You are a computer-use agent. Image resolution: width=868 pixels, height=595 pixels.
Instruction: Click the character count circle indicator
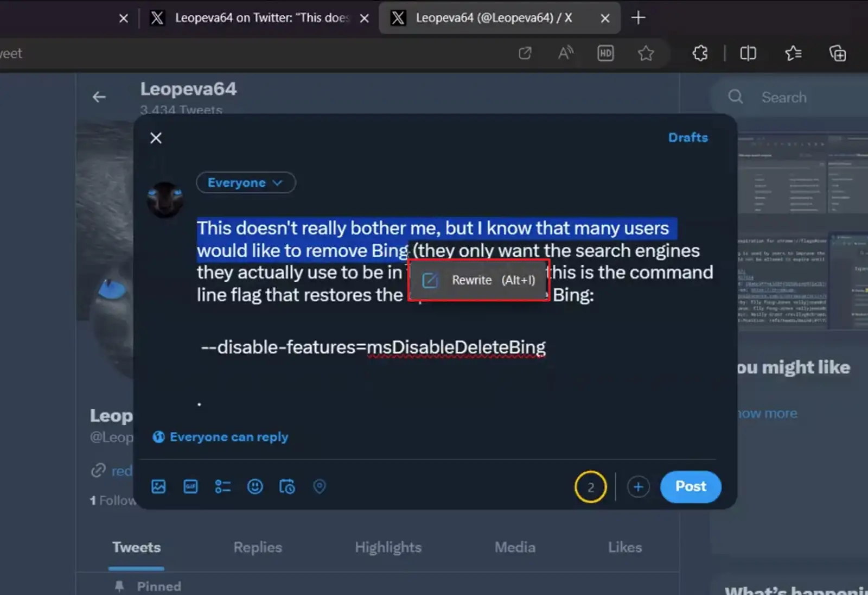(x=591, y=487)
